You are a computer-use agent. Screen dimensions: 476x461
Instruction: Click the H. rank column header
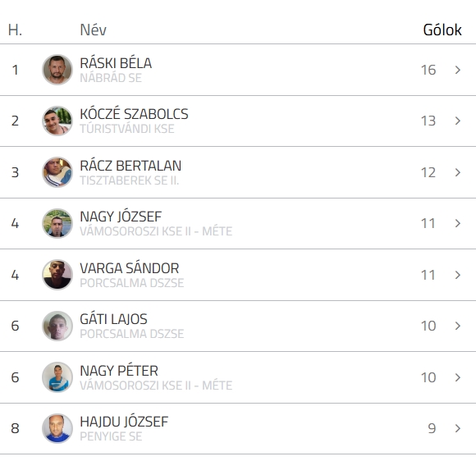pos(15,30)
